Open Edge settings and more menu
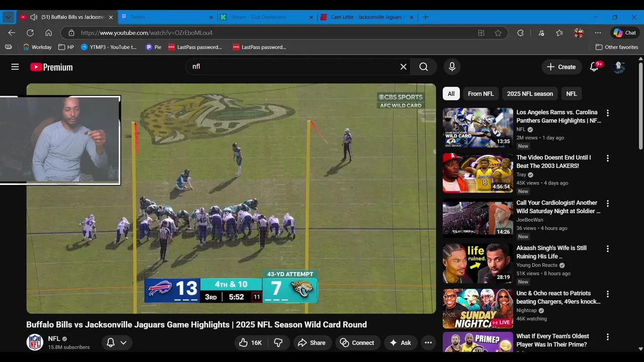Image resolution: width=644 pixels, height=362 pixels. [x=598, y=33]
